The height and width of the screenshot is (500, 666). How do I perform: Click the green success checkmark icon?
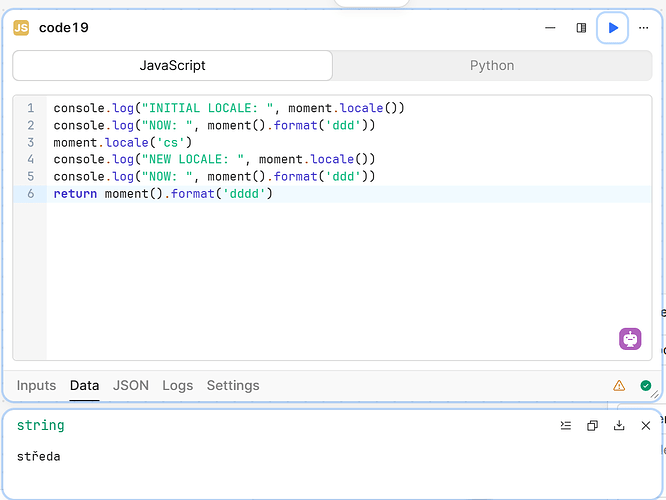tap(646, 386)
